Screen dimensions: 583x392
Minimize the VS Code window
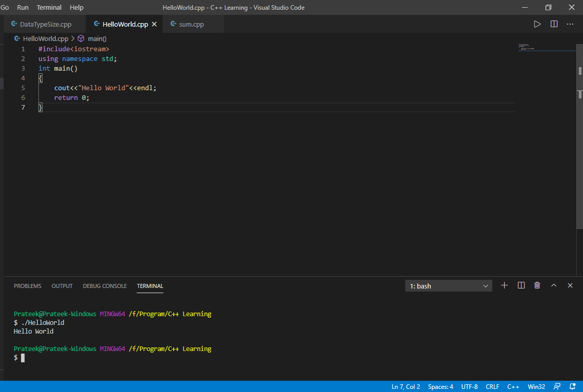click(525, 8)
